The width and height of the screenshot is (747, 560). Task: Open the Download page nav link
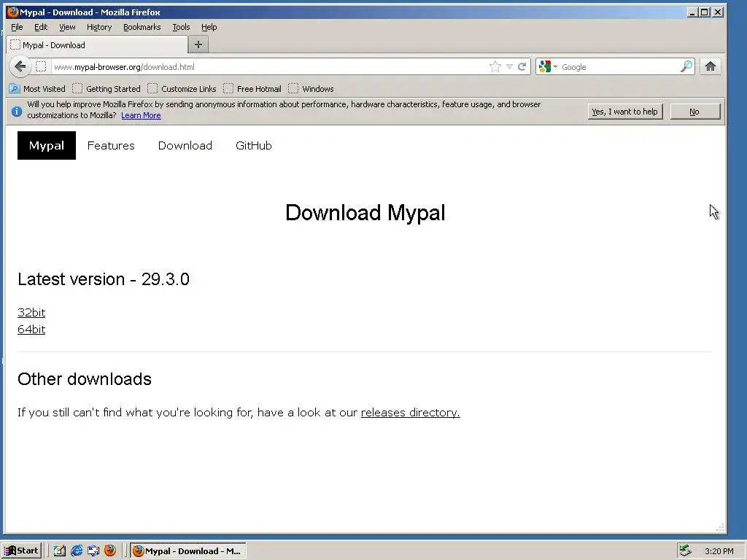tap(185, 145)
